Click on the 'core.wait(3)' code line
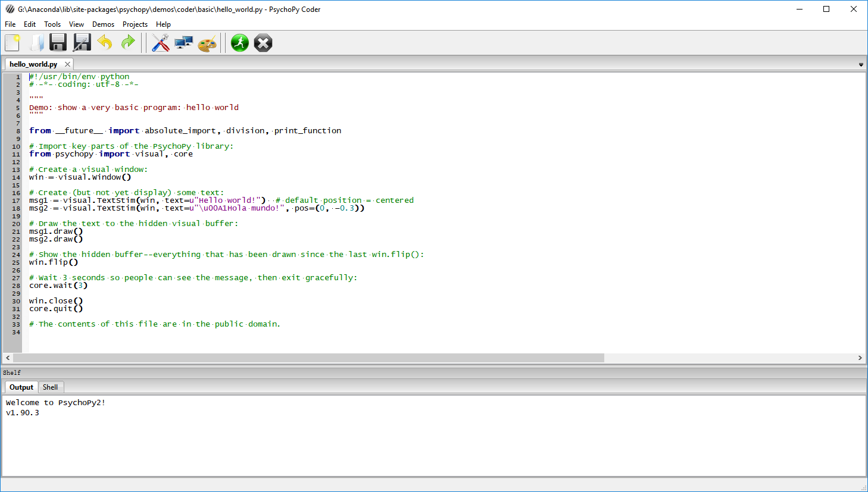Viewport: 868px width, 492px height. pyautogui.click(x=58, y=286)
